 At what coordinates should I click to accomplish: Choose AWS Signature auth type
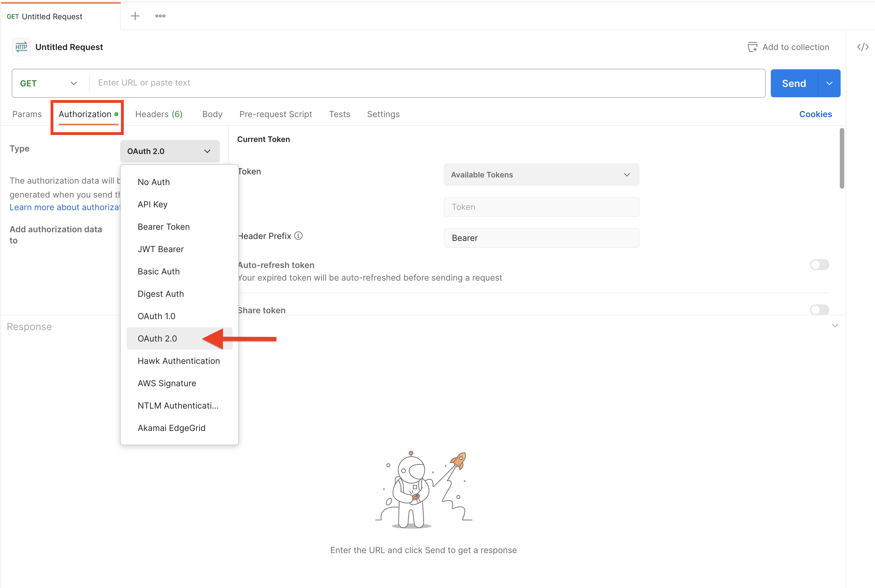tap(167, 383)
